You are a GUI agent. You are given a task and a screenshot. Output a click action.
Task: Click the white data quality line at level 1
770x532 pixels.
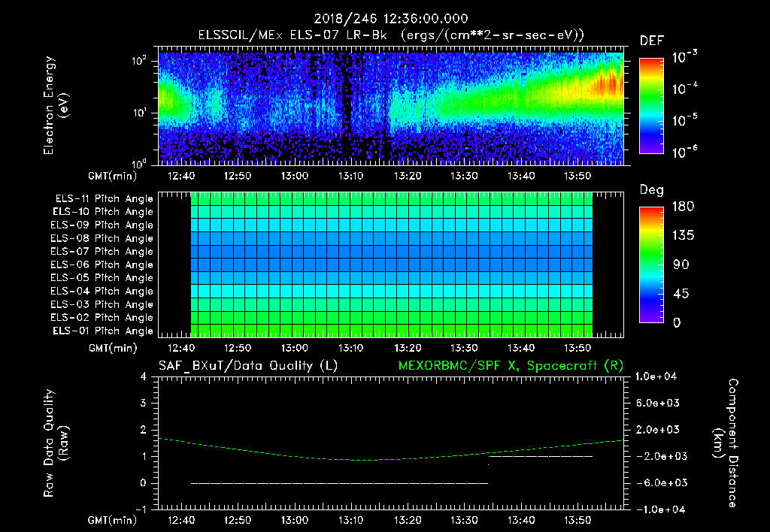point(541,457)
